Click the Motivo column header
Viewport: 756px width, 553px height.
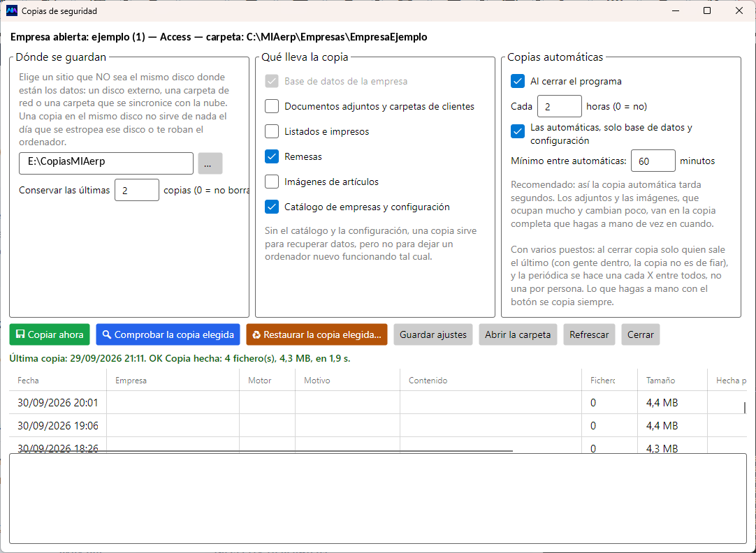[348, 380]
